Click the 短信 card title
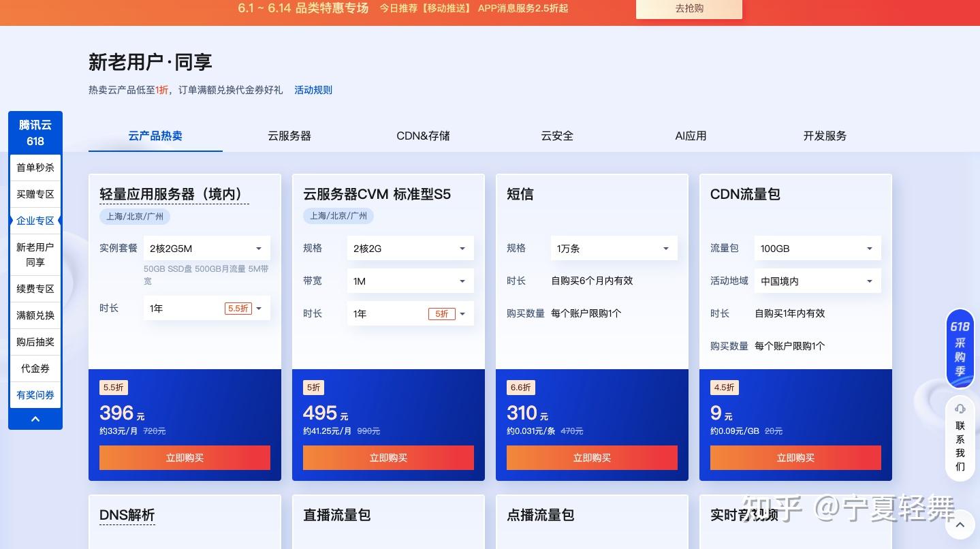The height and width of the screenshot is (549, 980). (520, 194)
